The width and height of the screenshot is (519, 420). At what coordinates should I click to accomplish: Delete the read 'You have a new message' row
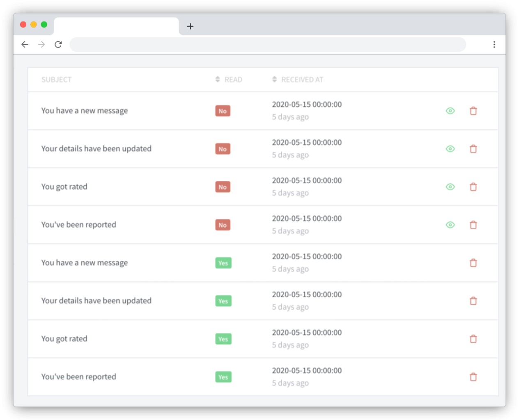pos(473,263)
